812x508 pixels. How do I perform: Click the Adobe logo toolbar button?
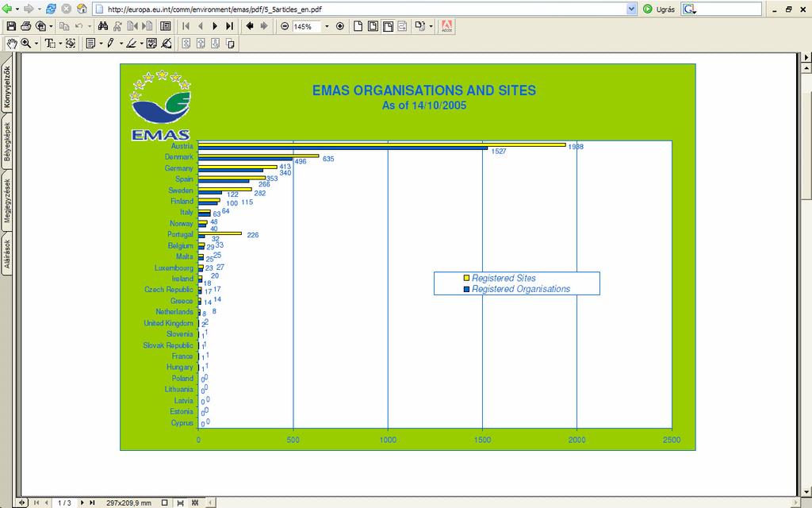coord(447,26)
